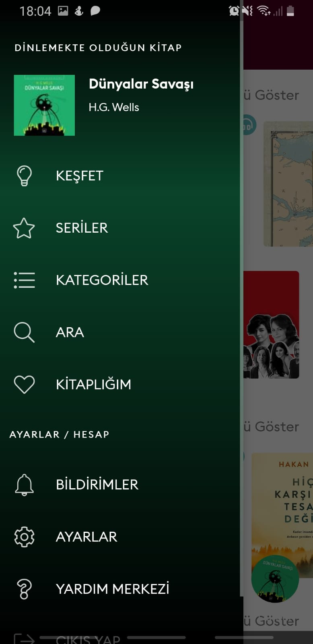
Task: Open Dünyalar Savaşı cover thumbnail
Action: 44,105
